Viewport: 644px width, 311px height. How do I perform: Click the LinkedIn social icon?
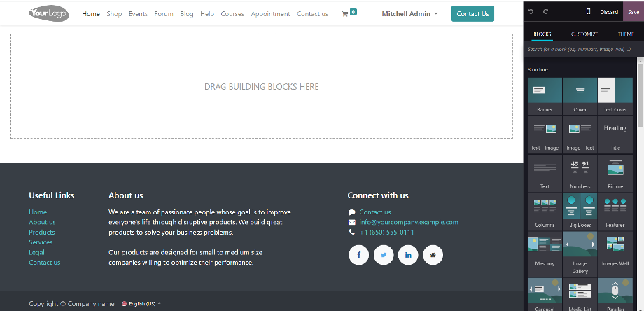[408, 255]
